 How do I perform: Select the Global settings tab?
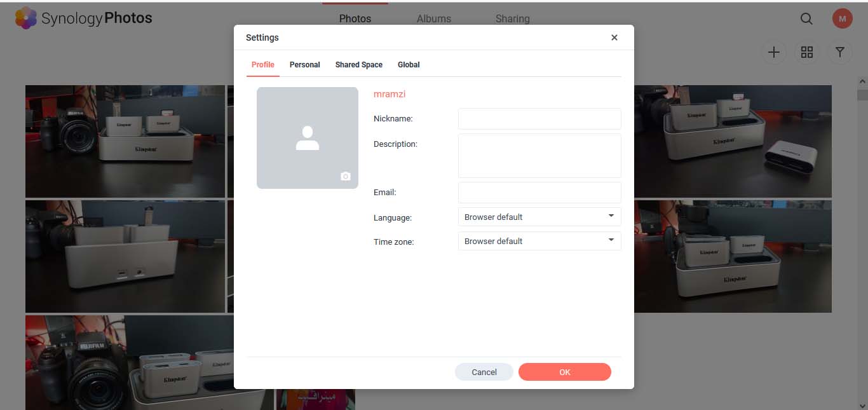(x=409, y=65)
